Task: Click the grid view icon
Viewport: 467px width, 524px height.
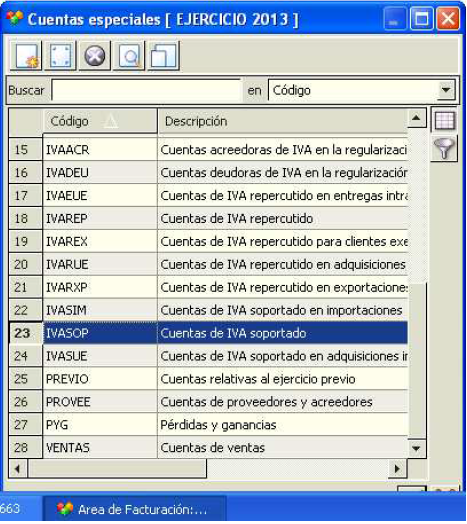Action: [444, 120]
